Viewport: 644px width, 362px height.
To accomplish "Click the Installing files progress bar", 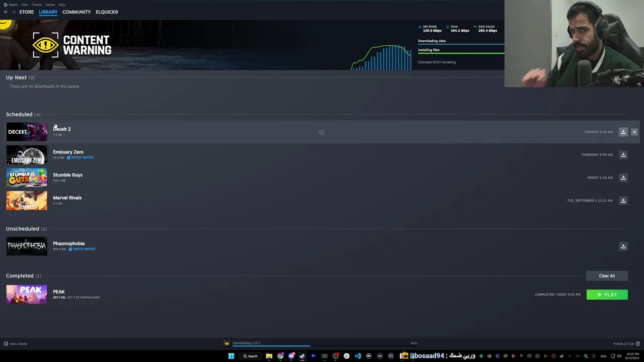I will pyautogui.click(x=461, y=53).
